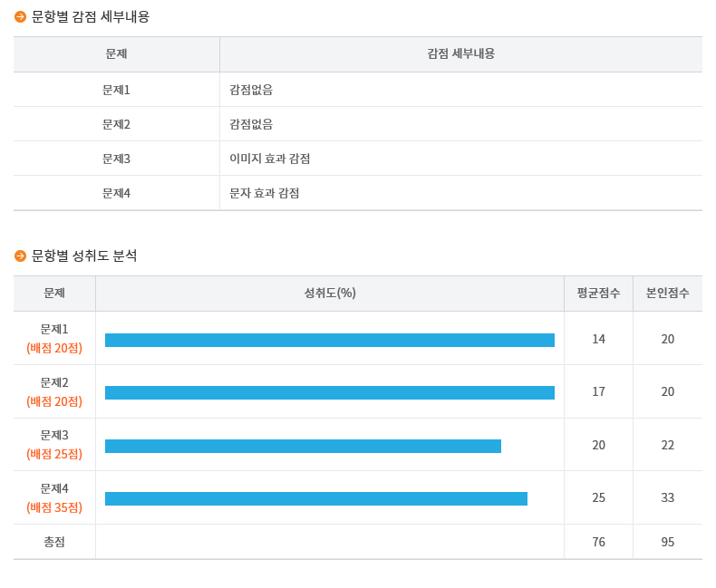Select the (배점 25점) text under 문제3
This screenshot has height=588, width=716.
pyautogui.click(x=54, y=454)
